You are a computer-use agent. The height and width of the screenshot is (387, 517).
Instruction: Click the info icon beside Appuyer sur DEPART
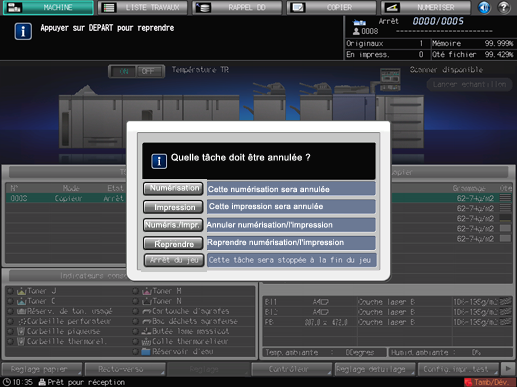point(23,32)
